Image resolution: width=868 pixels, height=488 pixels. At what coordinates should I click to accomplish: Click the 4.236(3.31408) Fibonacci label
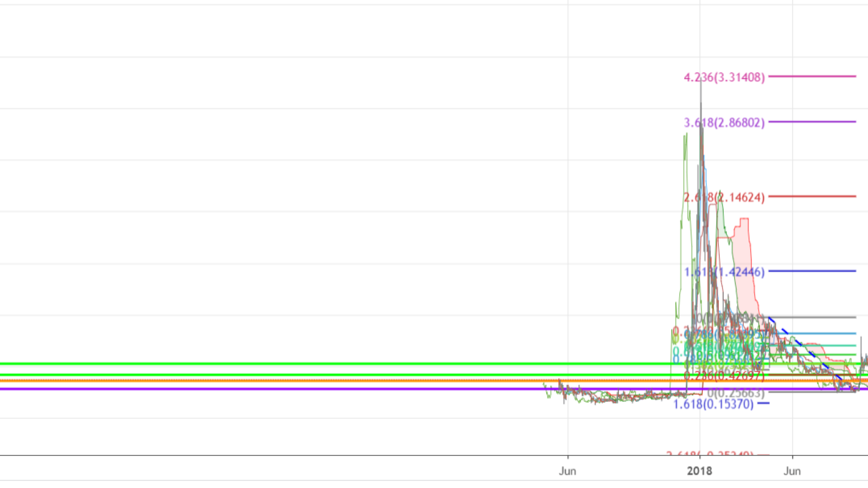[724, 78]
